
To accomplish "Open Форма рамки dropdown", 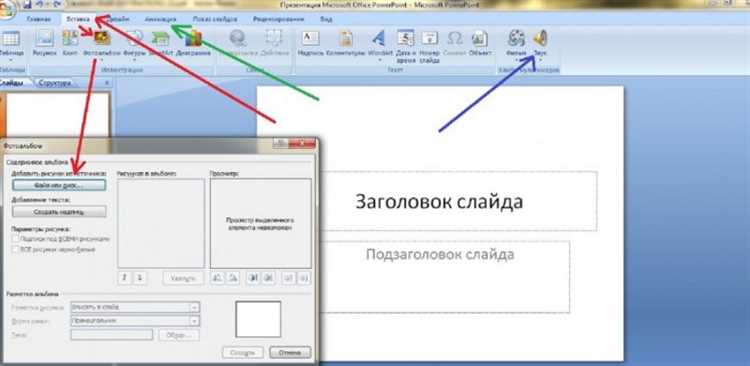I will point(195,321).
